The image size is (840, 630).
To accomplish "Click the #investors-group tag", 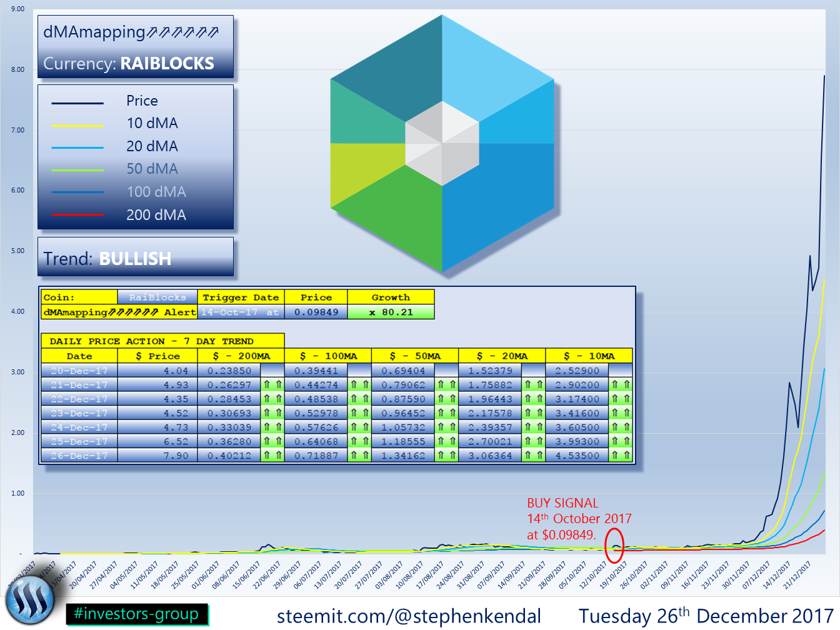I will click(136, 614).
